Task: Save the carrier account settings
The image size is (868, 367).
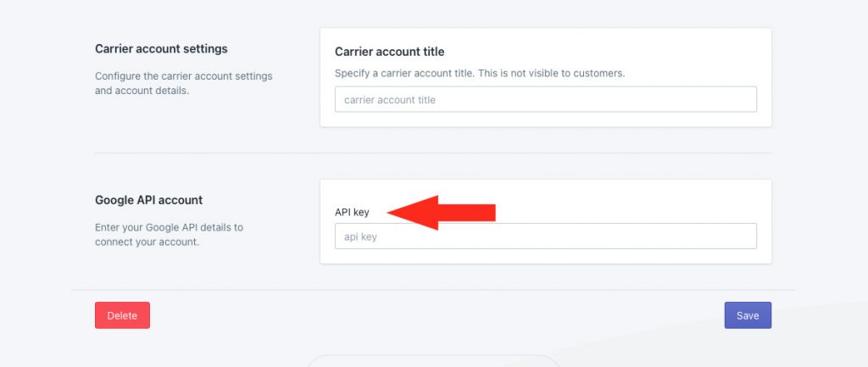Action: [x=748, y=315]
